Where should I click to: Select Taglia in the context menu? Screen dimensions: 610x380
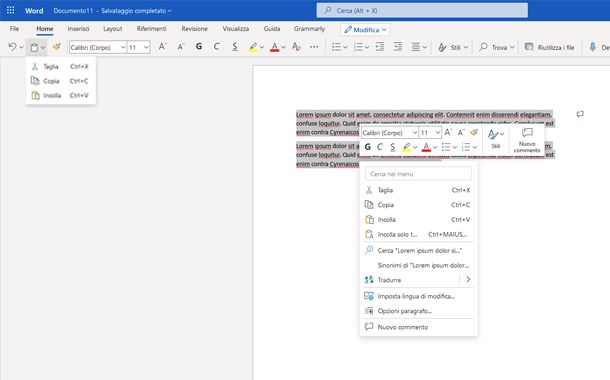pos(418,190)
